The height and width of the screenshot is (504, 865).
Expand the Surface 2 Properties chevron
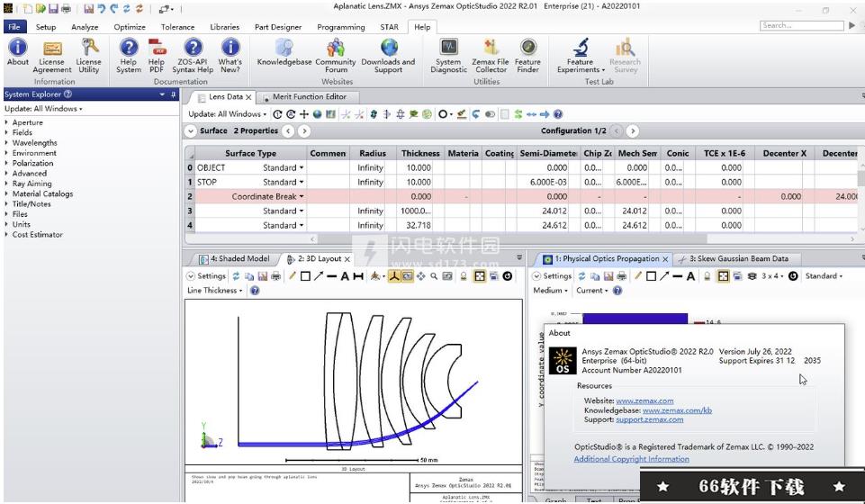point(190,131)
